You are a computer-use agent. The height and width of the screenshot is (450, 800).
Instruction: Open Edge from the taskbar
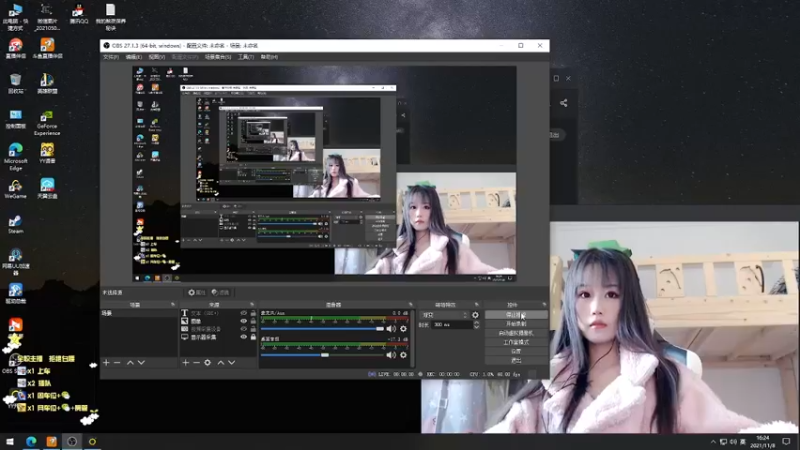[31, 442]
